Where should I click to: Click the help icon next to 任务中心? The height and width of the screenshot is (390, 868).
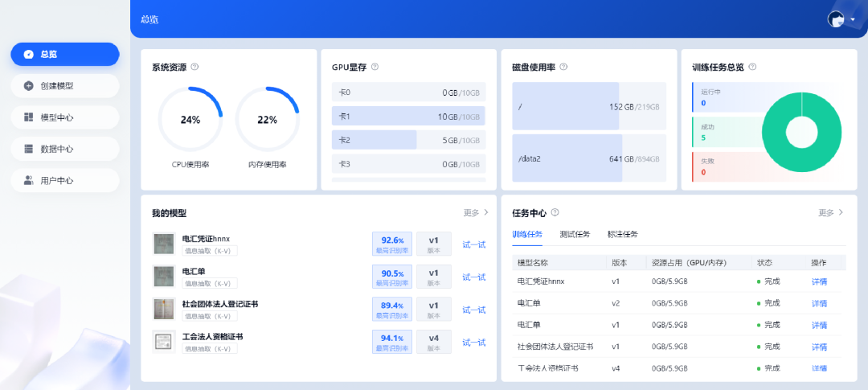(555, 212)
